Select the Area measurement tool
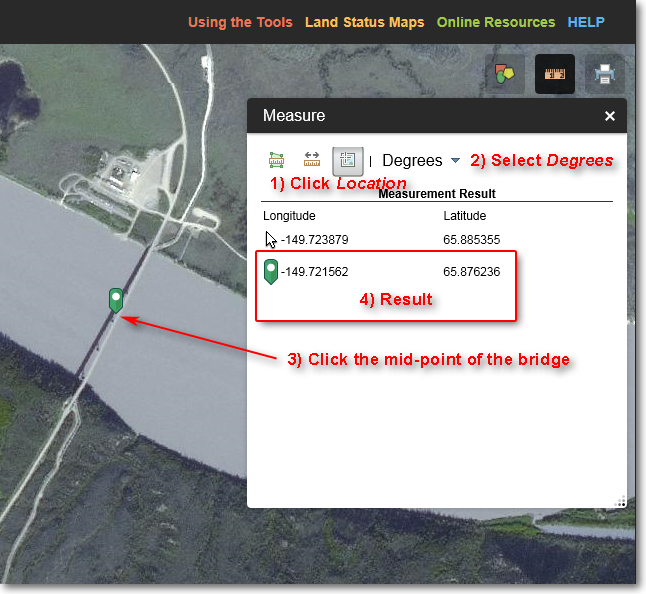The height and width of the screenshot is (594, 646). [x=277, y=160]
